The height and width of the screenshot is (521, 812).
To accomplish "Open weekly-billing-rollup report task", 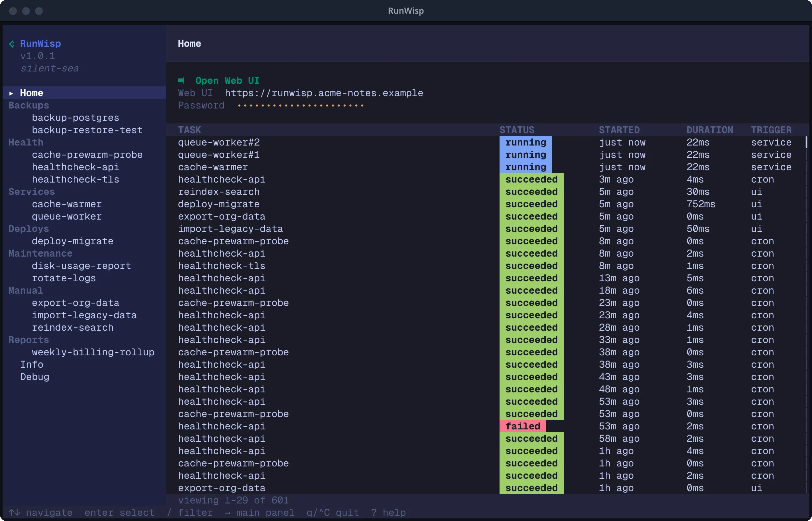I will pyautogui.click(x=93, y=352).
